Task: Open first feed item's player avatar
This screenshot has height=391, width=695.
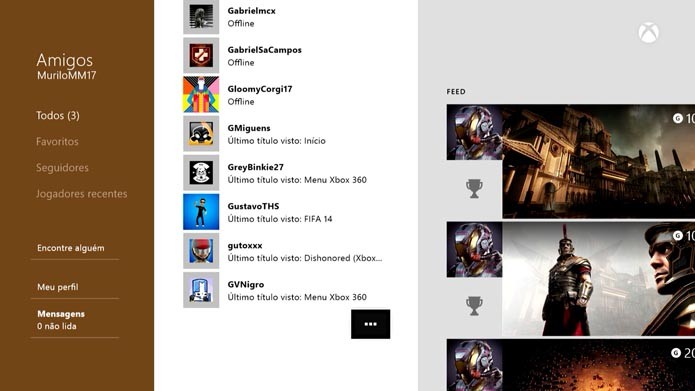Action: tap(474, 132)
